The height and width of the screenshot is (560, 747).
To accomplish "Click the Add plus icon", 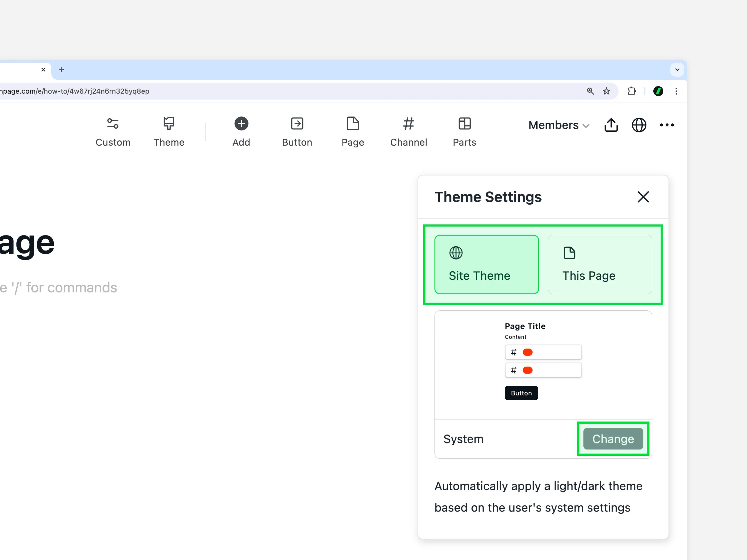I will point(241,123).
